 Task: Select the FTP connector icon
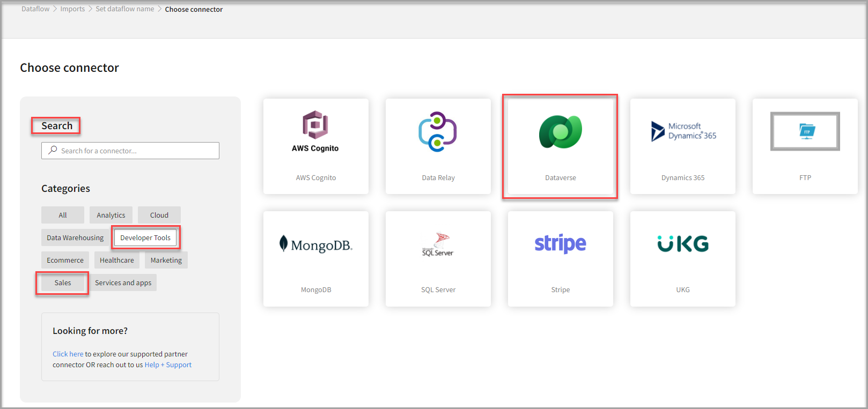click(805, 131)
